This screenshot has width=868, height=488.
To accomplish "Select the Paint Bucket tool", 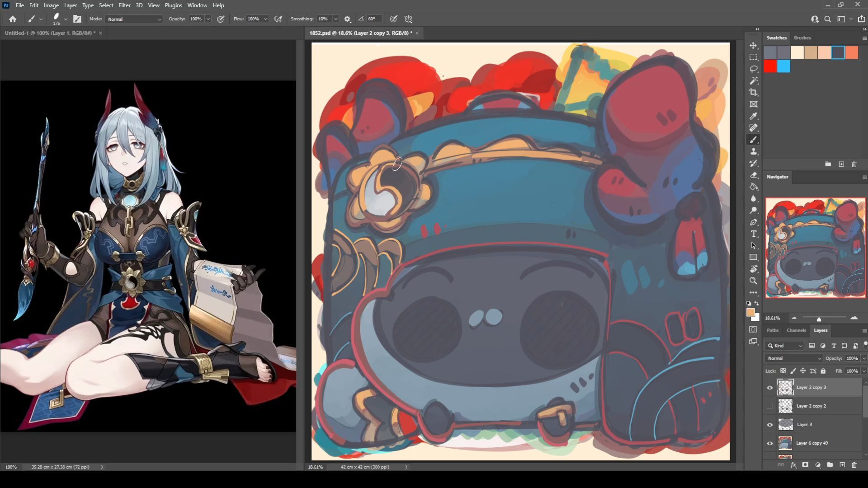I will (753, 187).
